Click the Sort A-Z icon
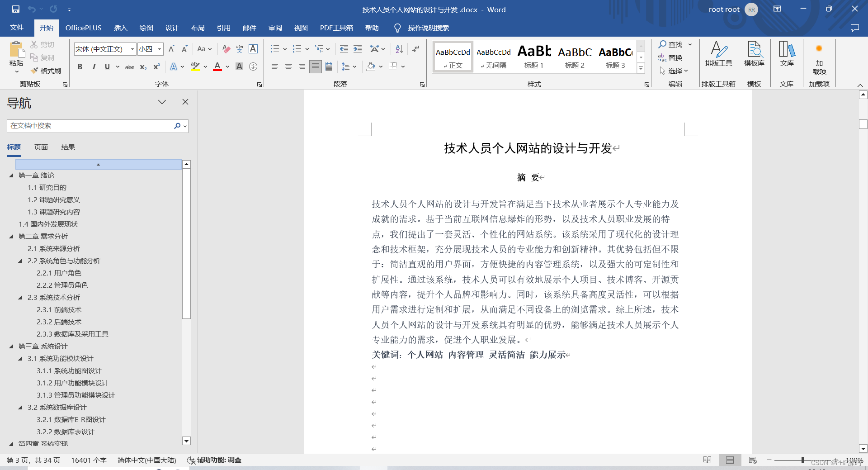The image size is (868, 470). point(399,49)
